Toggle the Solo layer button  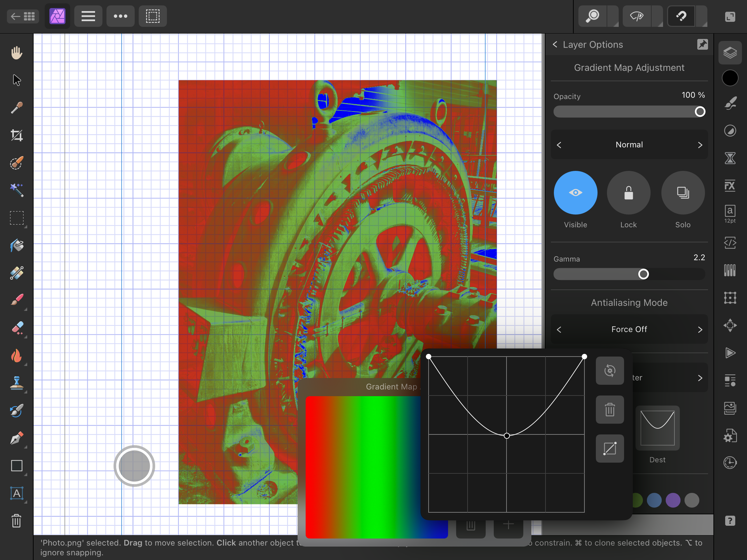[683, 193]
